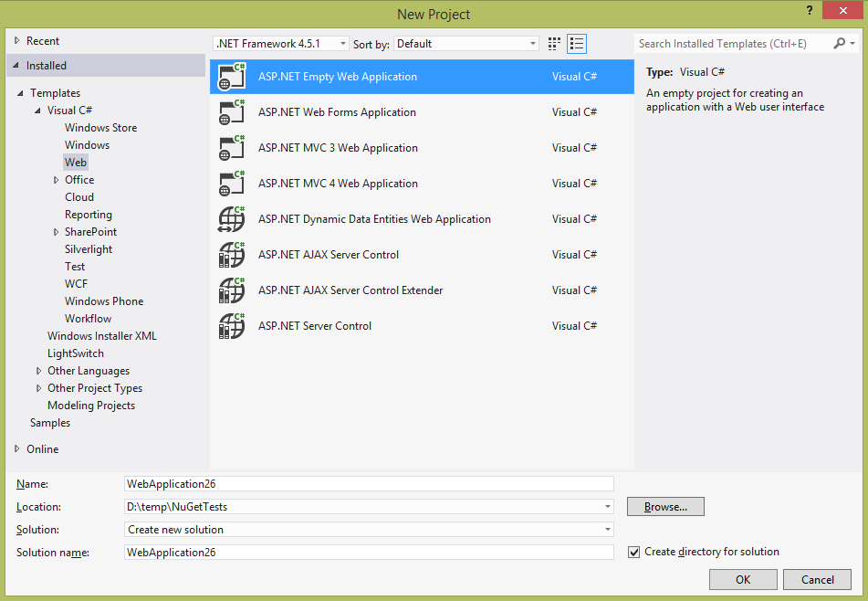Select Modeling Projects in the tree
Viewport: 868px width, 601px height.
[x=91, y=406]
